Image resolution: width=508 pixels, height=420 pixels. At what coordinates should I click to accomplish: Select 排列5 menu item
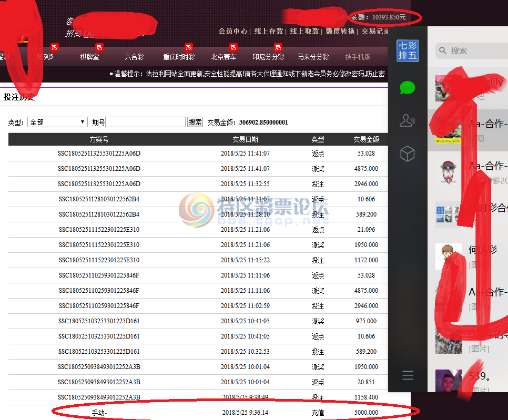coord(45,57)
